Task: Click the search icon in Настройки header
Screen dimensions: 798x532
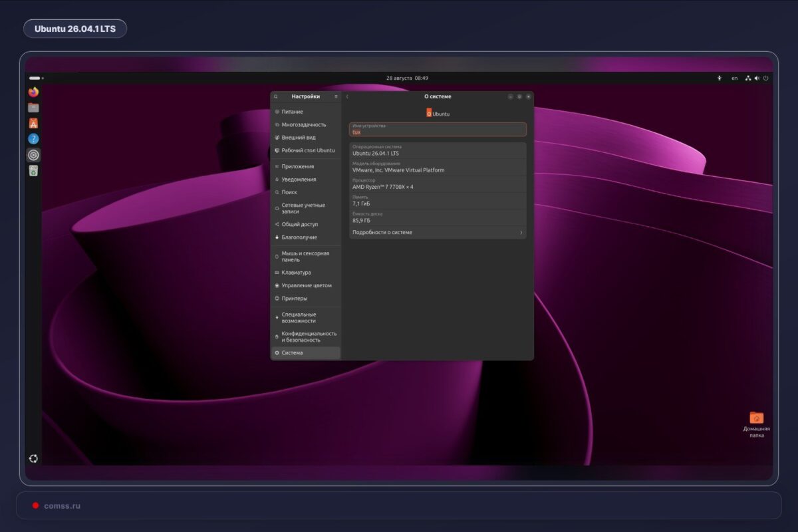Action: point(276,96)
